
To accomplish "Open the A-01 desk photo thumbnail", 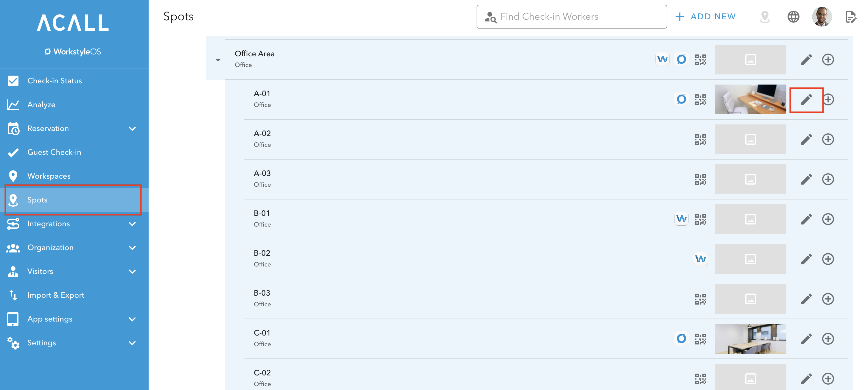I will 750,99.
